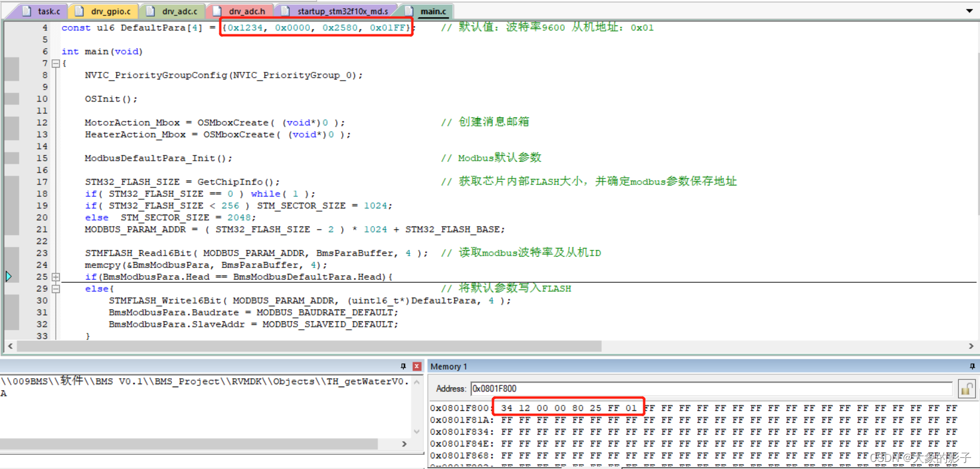Toggle the Memory window lock icon

pos(966,389)
